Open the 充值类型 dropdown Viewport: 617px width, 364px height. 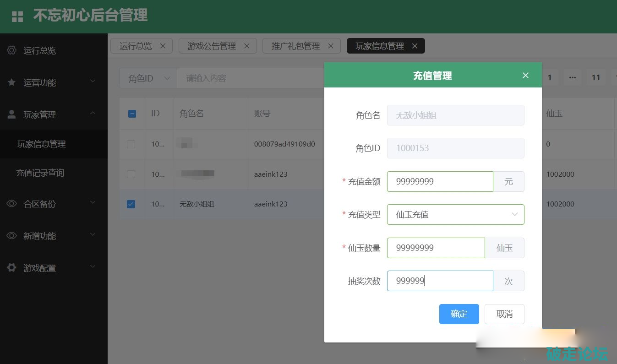(455, 214)
